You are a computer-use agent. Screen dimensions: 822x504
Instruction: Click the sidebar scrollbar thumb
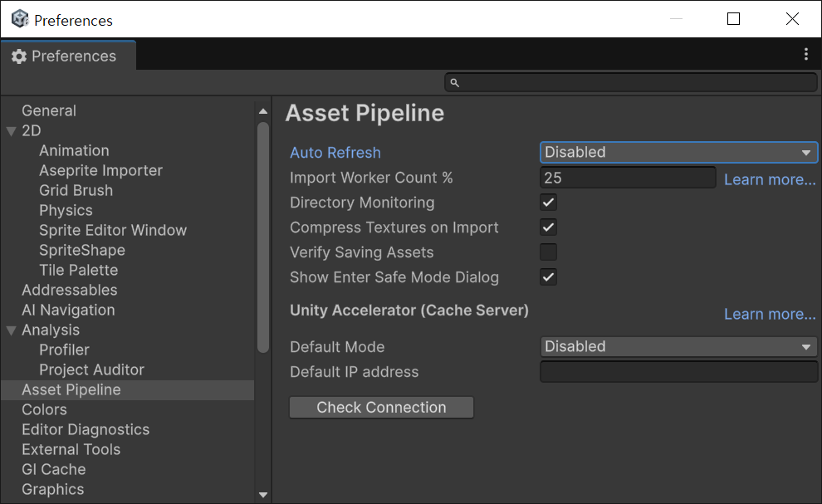point(263,237)
